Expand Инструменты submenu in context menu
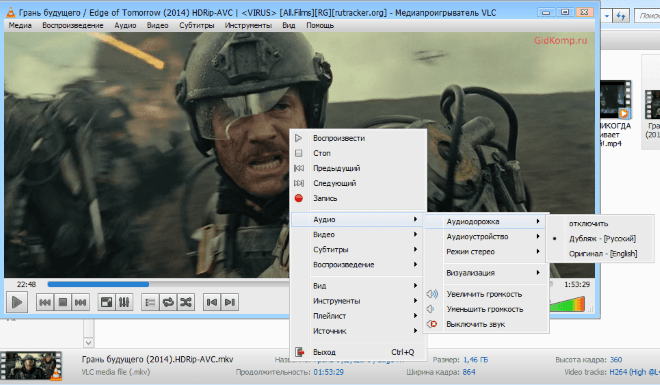The width and height of the screenshot is (660, 385). tap(359, 301)
